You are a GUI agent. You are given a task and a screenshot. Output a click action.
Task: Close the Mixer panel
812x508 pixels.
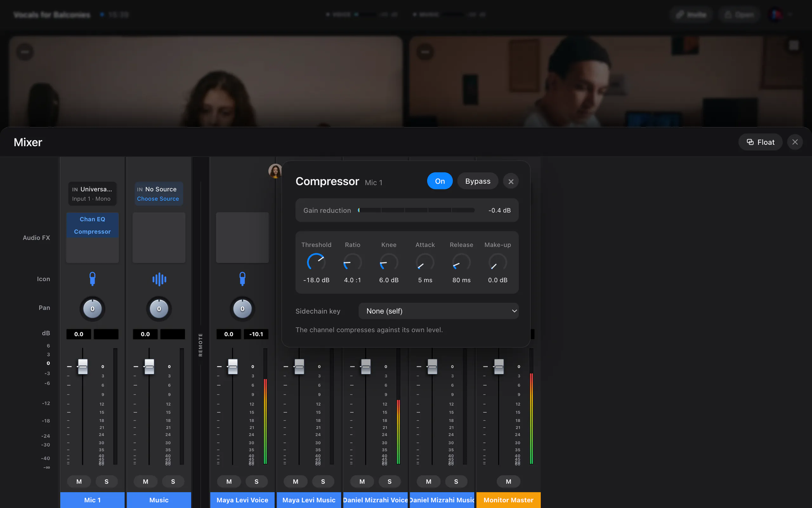795,142
